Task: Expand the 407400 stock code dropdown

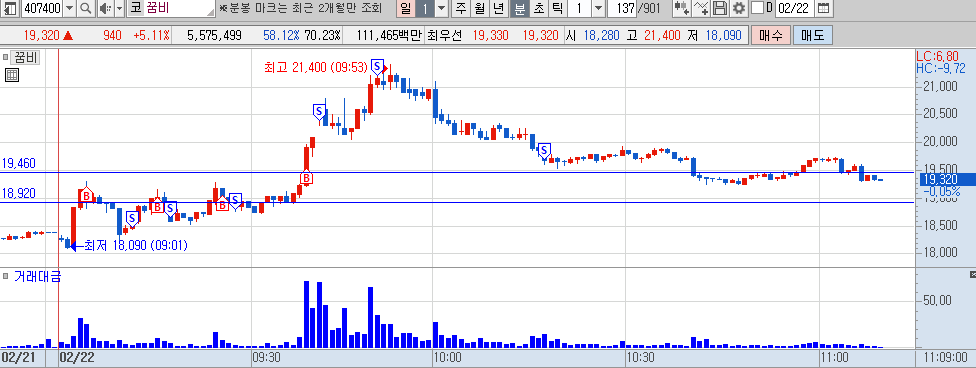Action: [x=69, y=8]
